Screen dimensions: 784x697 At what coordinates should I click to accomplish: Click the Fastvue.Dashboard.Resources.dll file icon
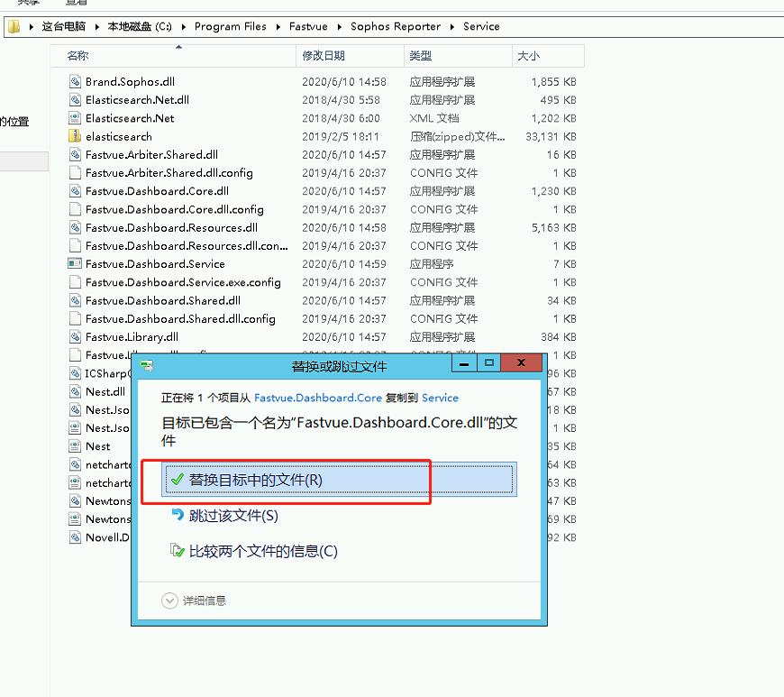[75, 227]
